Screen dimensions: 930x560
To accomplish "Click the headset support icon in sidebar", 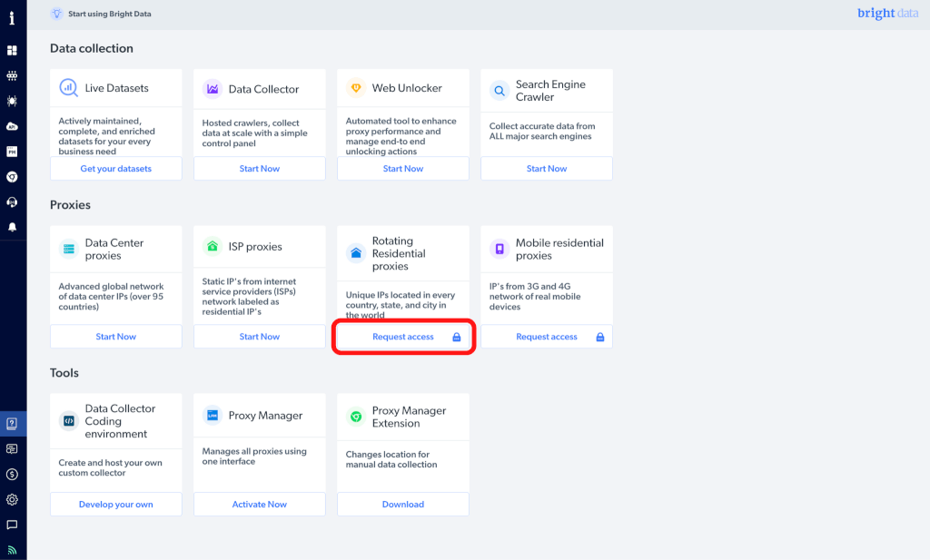I will pyautogui.click(x=13, y=201).
